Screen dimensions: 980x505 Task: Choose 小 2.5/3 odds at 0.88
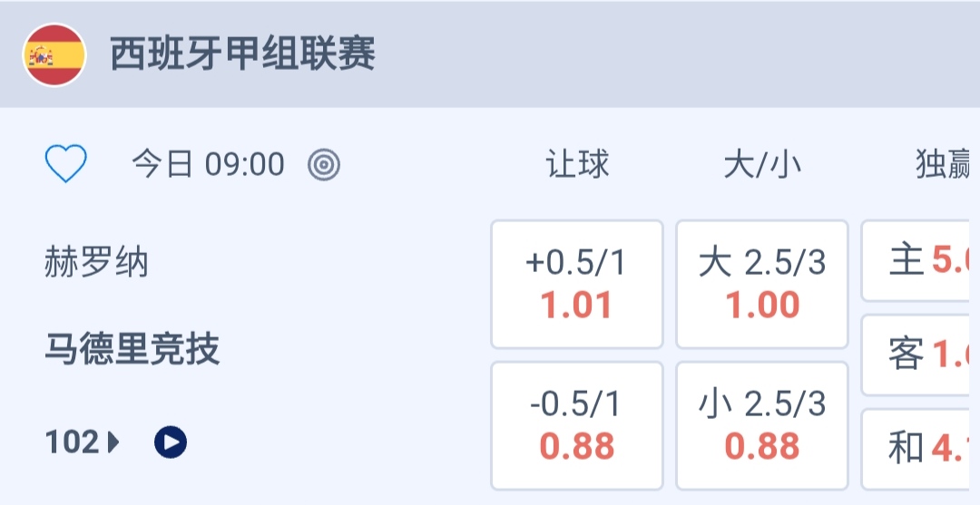tap(762, 425)
